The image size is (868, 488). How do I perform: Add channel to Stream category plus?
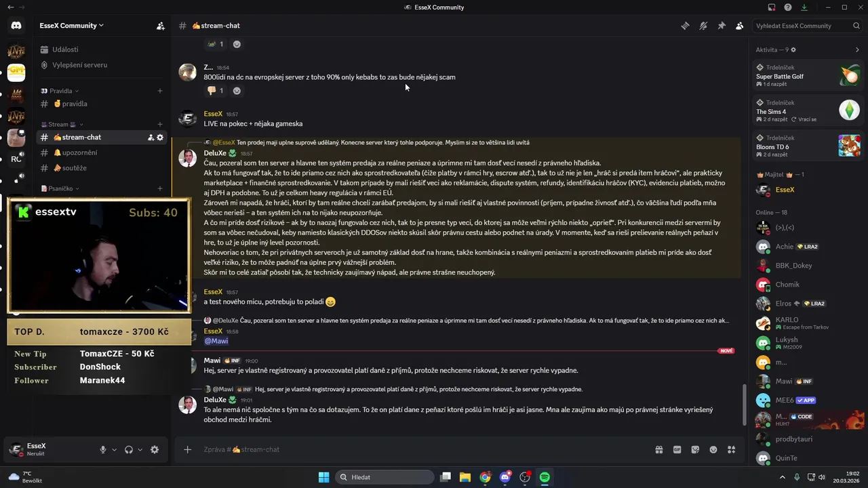[x=160, y=125]
